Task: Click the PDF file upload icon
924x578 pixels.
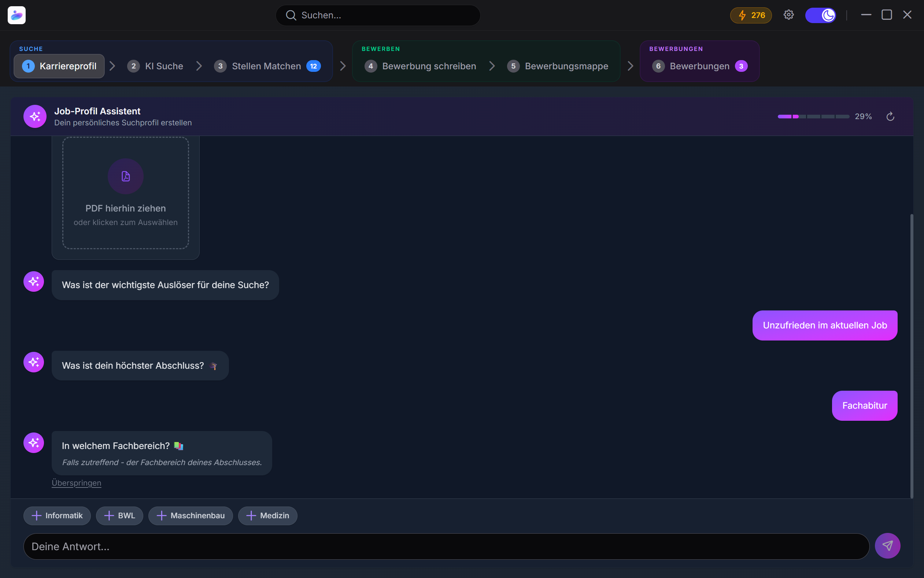Action: (126, 176)
